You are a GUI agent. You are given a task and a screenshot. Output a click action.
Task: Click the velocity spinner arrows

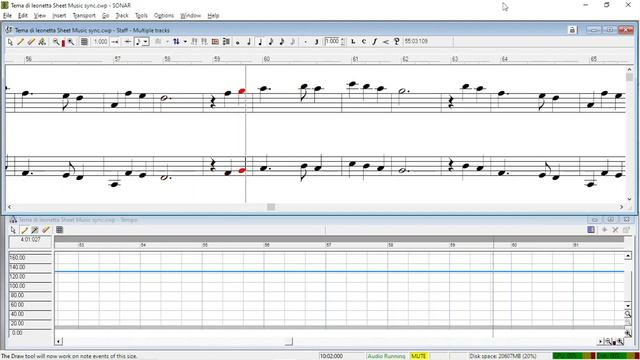(x=342, y=42)
